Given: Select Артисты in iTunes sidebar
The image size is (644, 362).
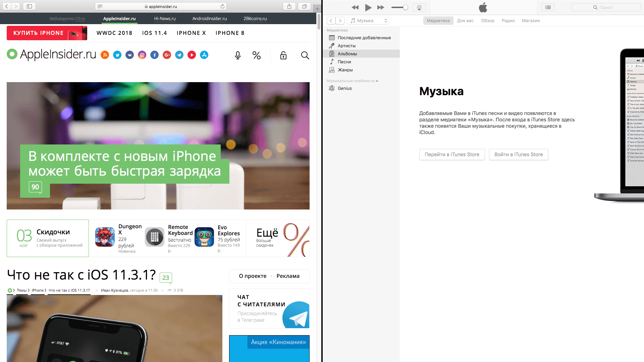Looking at the screenshot, I should (x=362, y=46).
